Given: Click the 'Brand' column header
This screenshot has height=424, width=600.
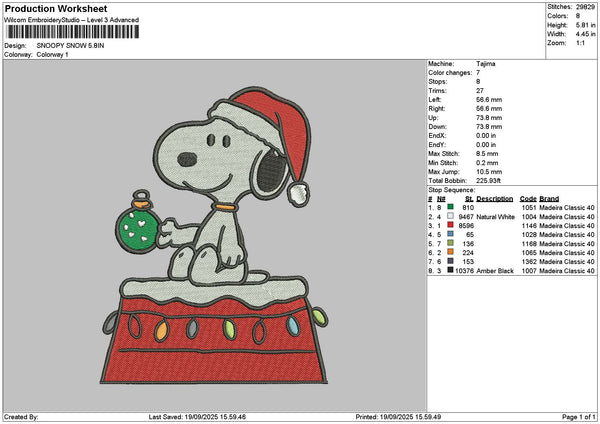Looking at the screenshot, I should 549,199.
